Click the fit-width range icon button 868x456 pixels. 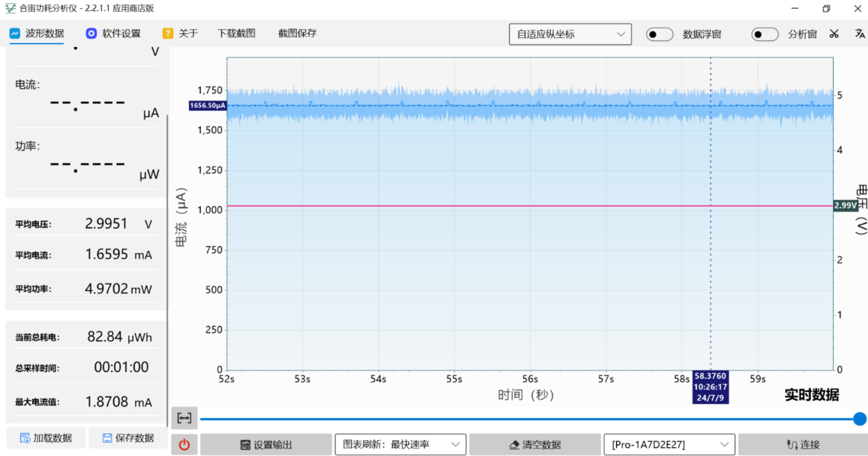click(x=185, y=418)
